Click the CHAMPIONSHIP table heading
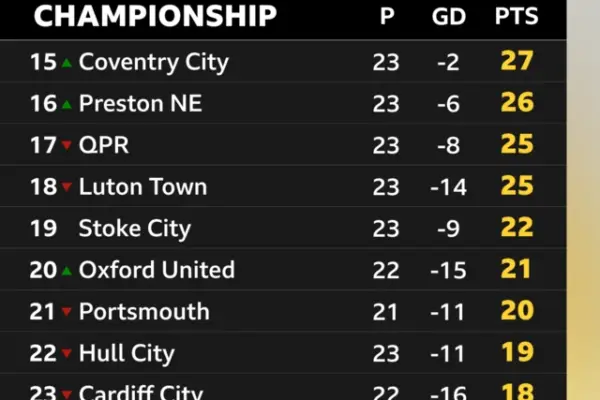 (155, 16)
